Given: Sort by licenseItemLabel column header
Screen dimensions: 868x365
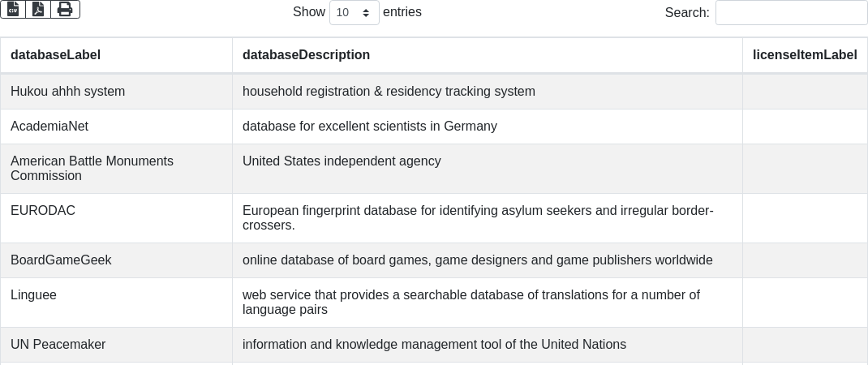Looking at the screenshot, I should (x=805, y=55).
